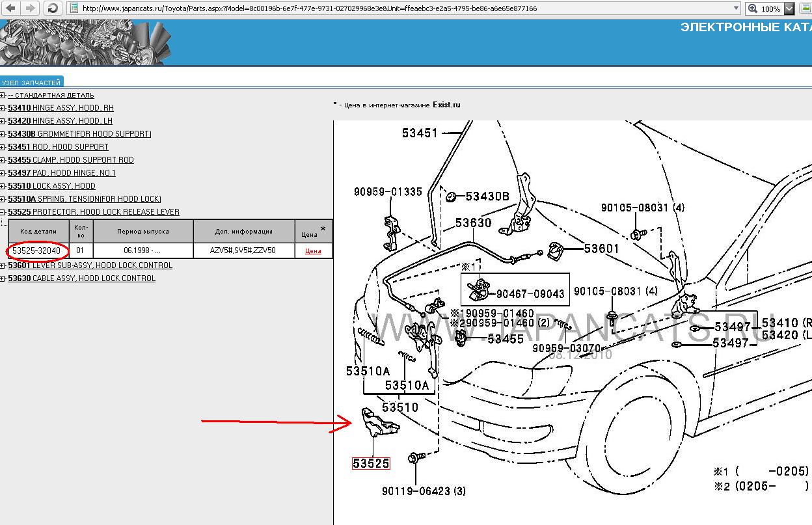Open the zoom level 100% dropdown
This screenshot has width=812, height=525.
click(789, 8)
